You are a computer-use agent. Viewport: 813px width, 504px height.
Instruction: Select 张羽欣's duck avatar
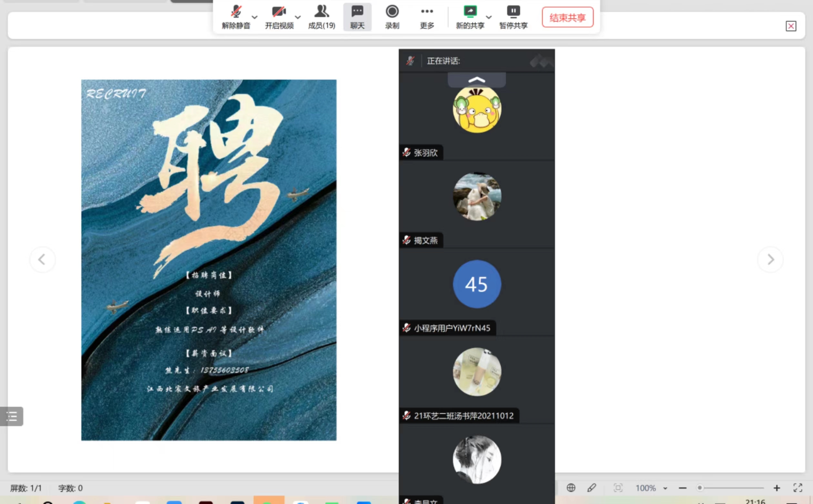point(477,109)
